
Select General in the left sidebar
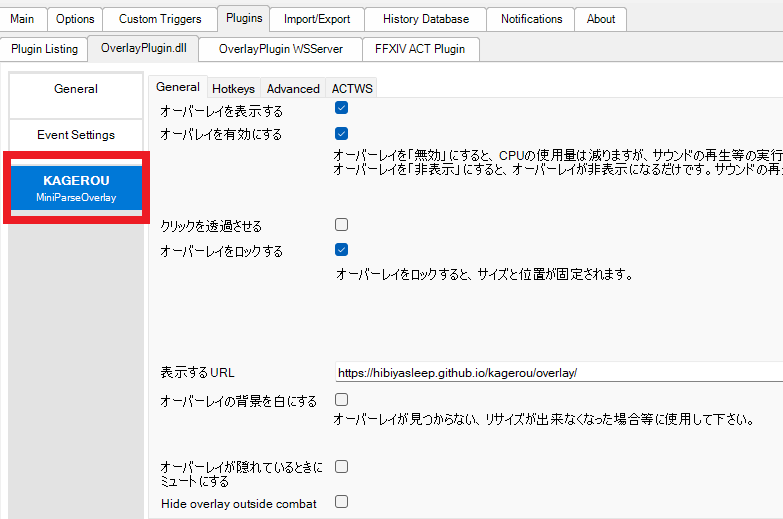pyautogui.click(x=76, y=89)
